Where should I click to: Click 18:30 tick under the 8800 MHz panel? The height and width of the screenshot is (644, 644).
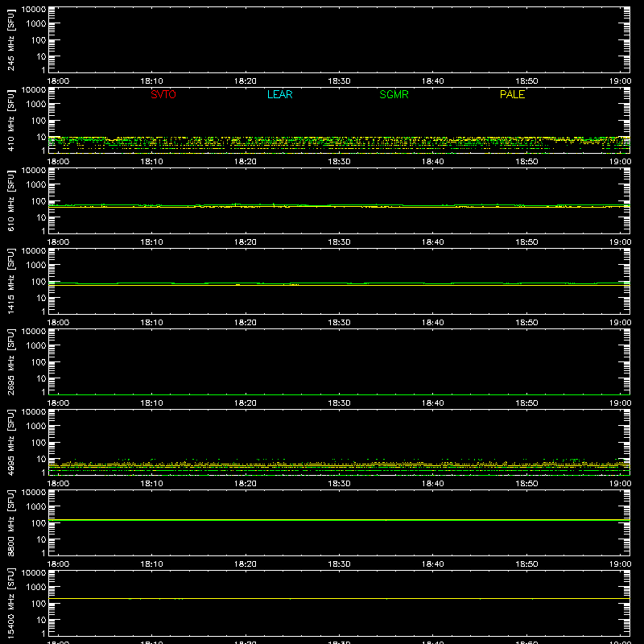339,564
